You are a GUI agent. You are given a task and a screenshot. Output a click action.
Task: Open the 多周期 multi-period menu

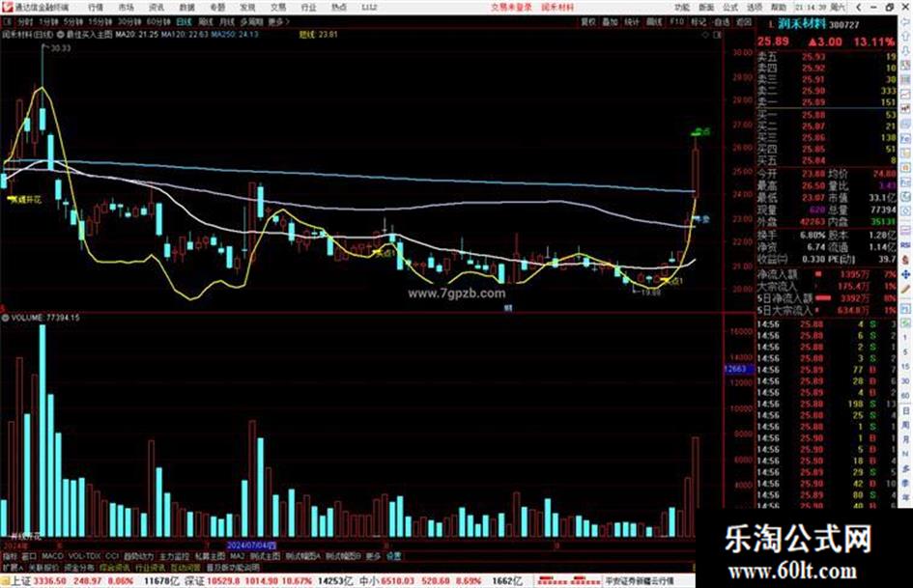251,21
